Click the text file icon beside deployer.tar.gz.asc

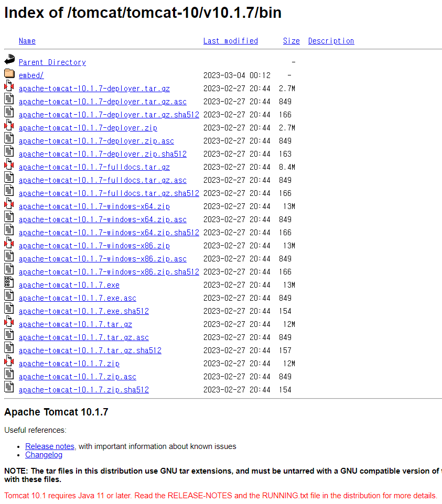click(x=9, y=98)
